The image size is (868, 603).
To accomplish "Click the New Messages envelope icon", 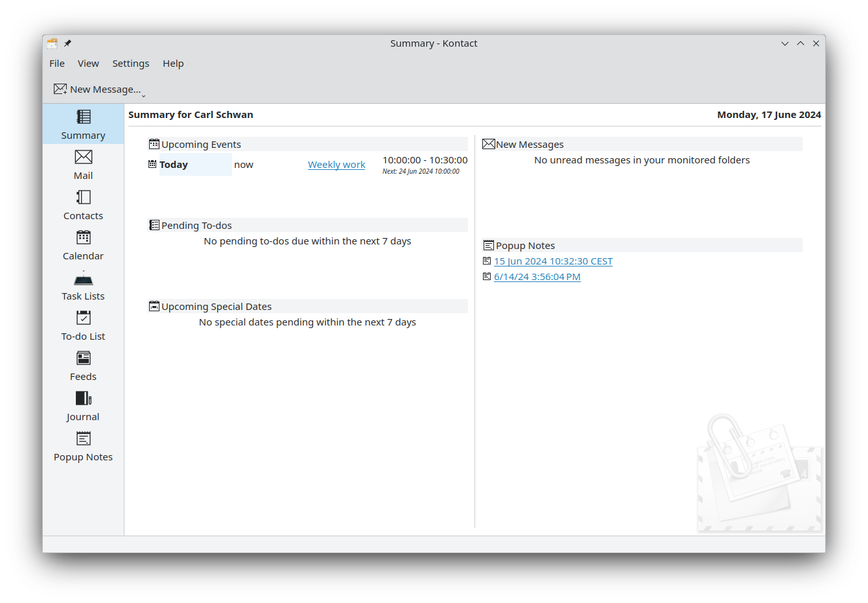I will [x=488, y=143].
